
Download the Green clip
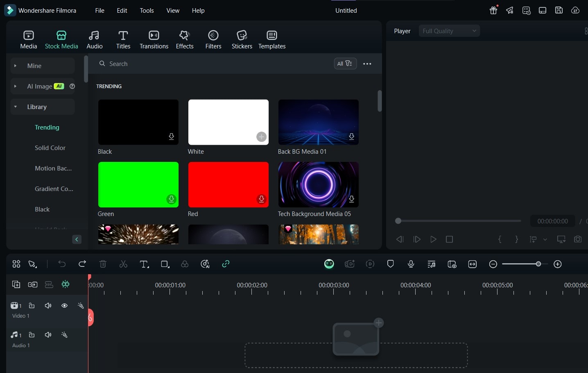172,199
